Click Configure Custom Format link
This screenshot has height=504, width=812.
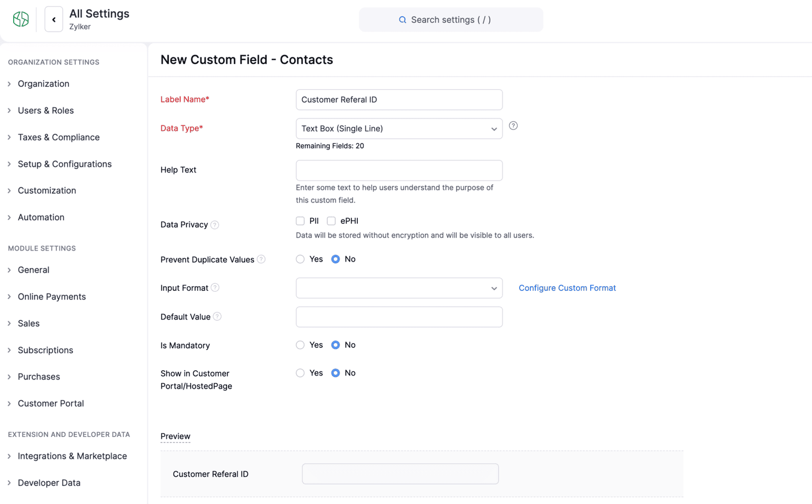567,288
